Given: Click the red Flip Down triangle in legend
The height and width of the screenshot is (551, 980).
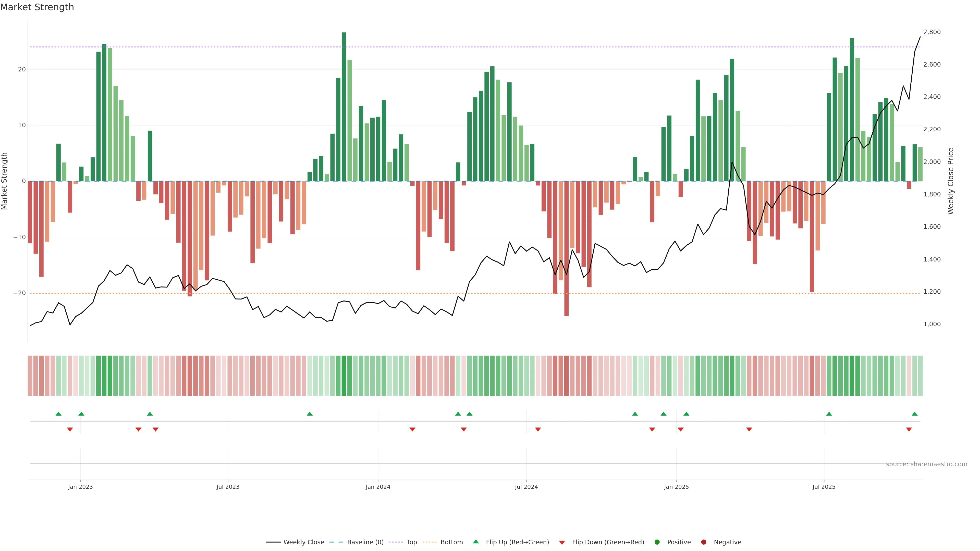Looking at the screenshot, I should tap(562, 543).
